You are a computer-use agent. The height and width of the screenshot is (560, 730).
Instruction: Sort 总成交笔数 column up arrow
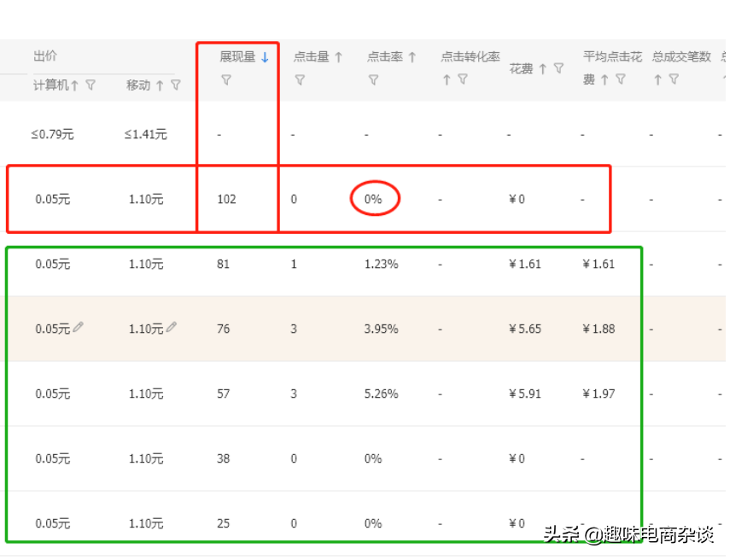[657, 80]
